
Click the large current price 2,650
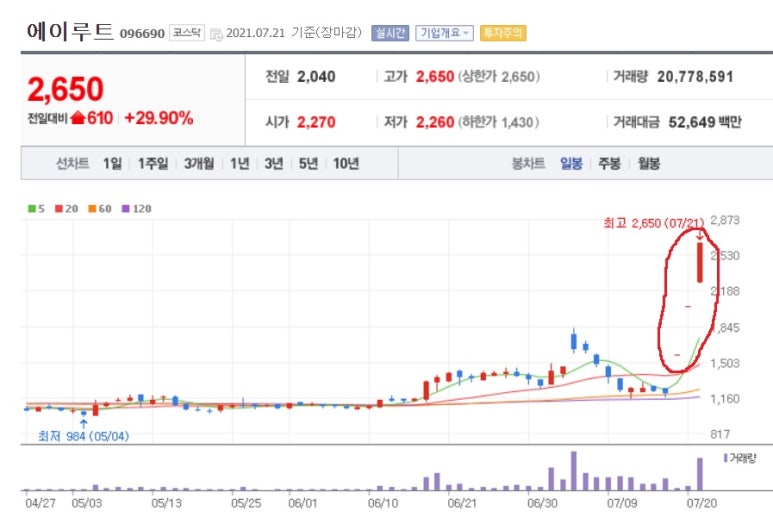(x=66, y=89)
